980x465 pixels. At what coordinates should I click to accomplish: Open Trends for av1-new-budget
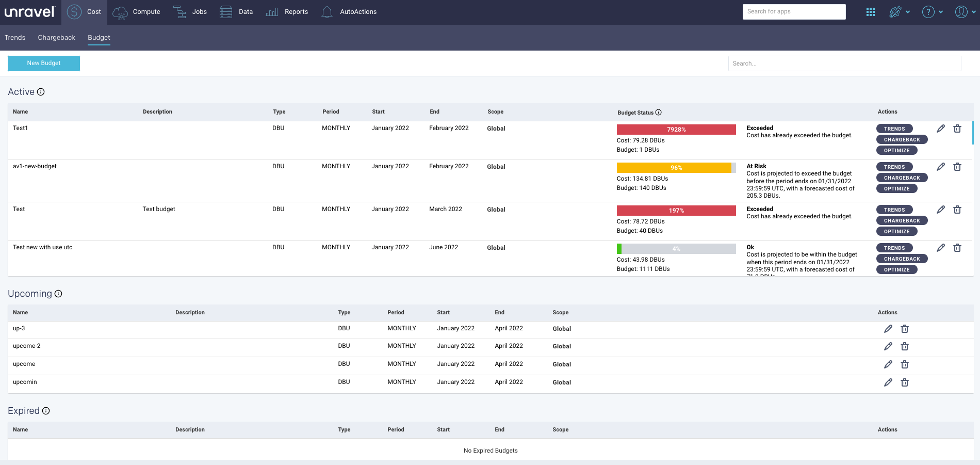tap(894, 167)
